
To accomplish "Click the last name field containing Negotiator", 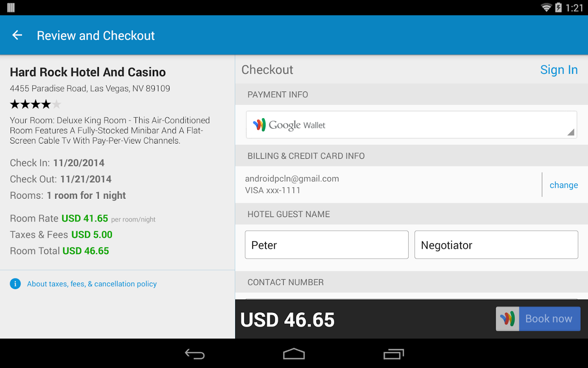I will (496, 245).
